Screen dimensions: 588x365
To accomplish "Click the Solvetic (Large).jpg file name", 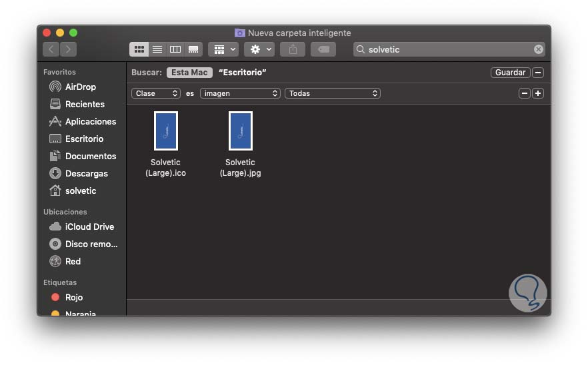I will click(x=240, y=167).
